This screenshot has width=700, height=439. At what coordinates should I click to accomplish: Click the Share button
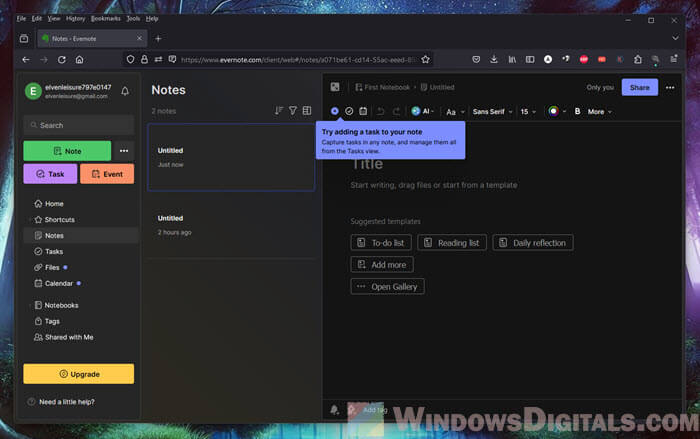[x=640, y=87]
